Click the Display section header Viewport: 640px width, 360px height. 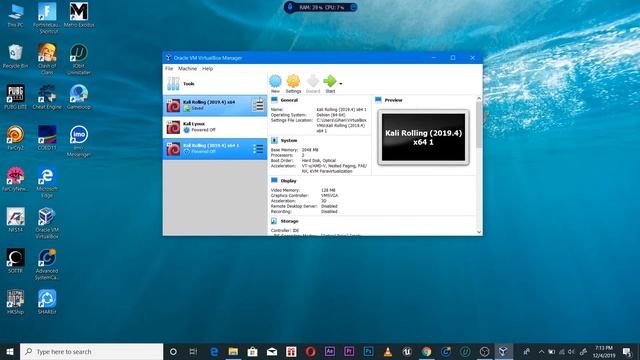click(x=288, y=181)
